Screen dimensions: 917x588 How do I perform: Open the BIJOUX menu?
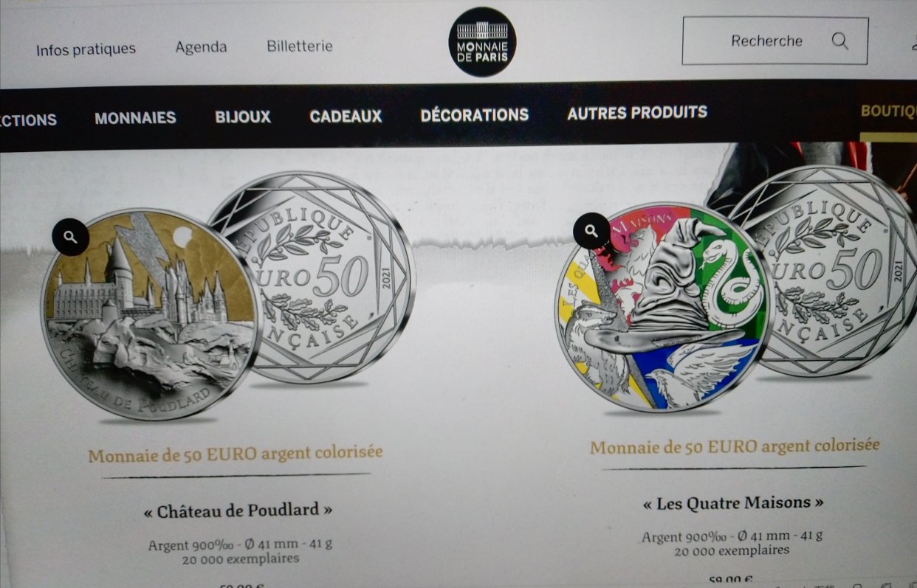point(243,117)
